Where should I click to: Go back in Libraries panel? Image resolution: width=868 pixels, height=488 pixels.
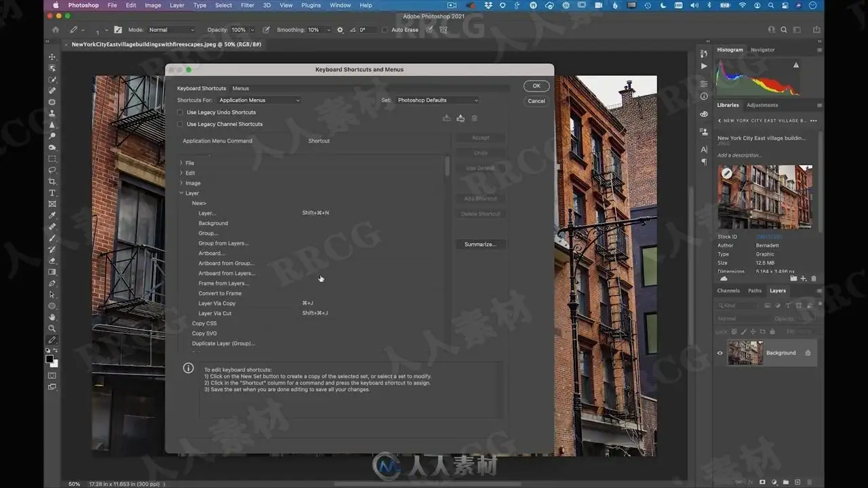(719, 121)
